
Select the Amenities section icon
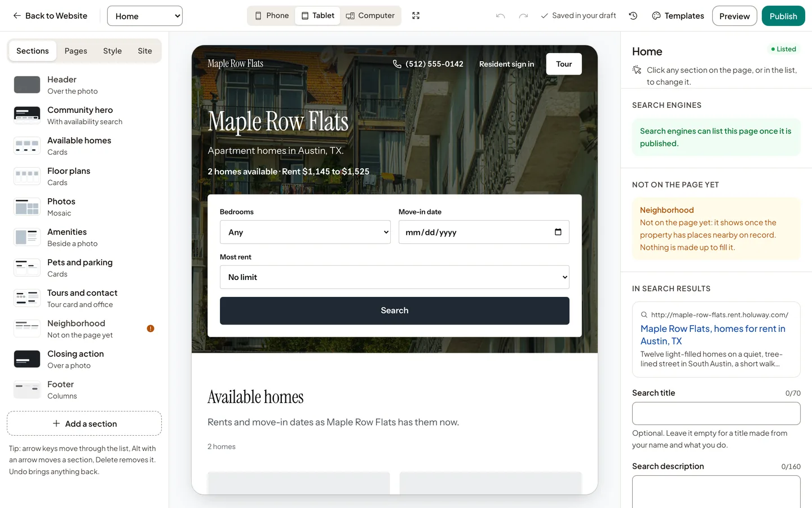click(x=27, y=237)
